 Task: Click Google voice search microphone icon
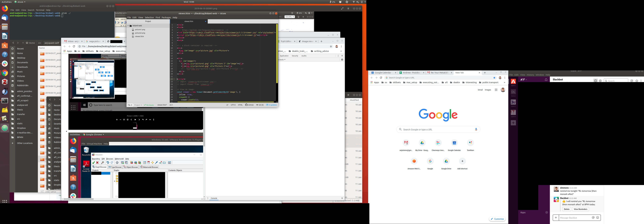click(476, 129)
